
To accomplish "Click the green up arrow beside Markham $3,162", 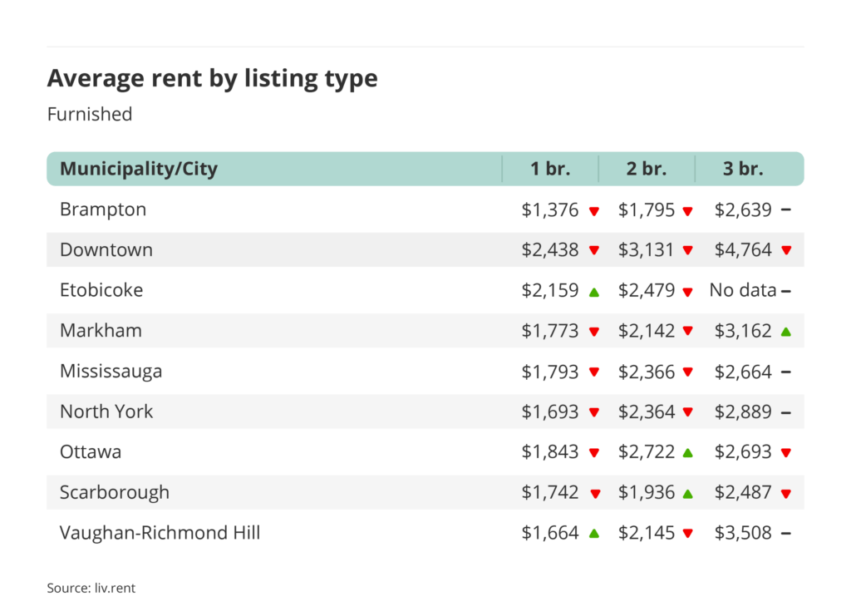I will click(x=786, y=332).
